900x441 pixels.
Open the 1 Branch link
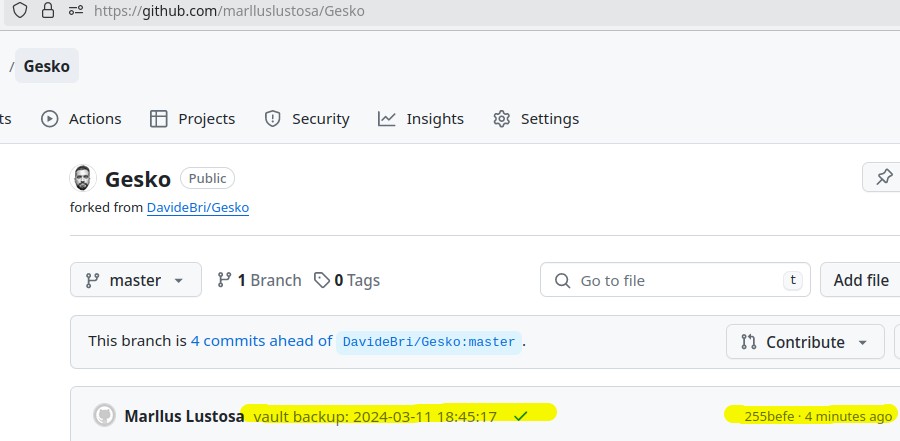pos(259,280)
